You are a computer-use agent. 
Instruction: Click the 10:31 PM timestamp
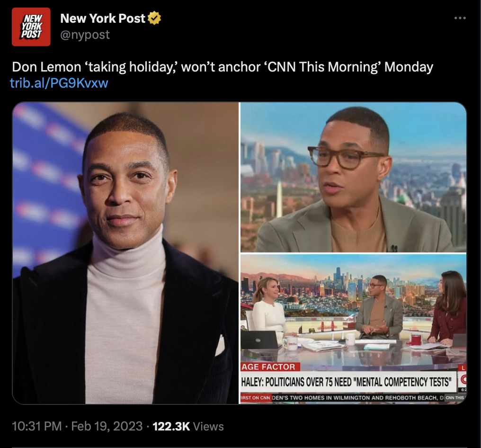[37, 426]
